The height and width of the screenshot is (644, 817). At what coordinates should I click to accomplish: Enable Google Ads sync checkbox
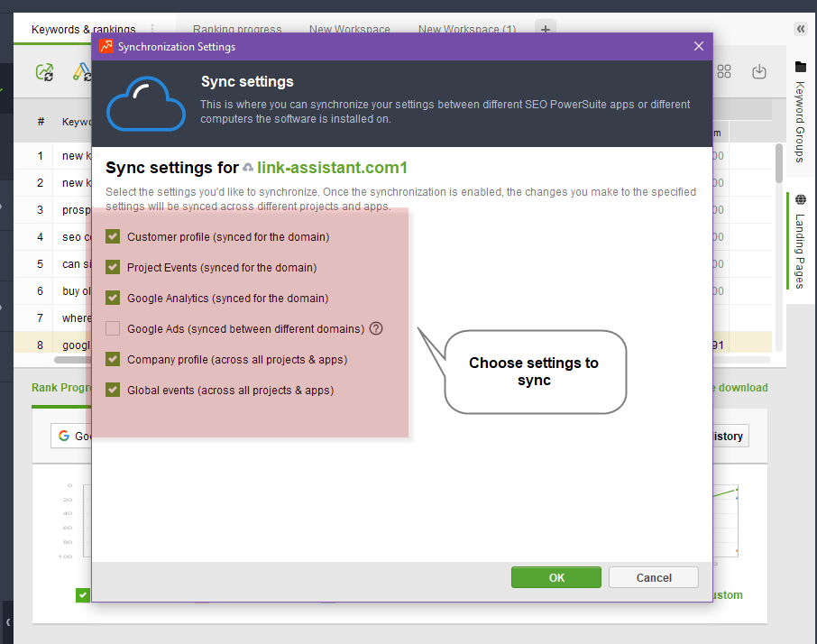point(113,328)
